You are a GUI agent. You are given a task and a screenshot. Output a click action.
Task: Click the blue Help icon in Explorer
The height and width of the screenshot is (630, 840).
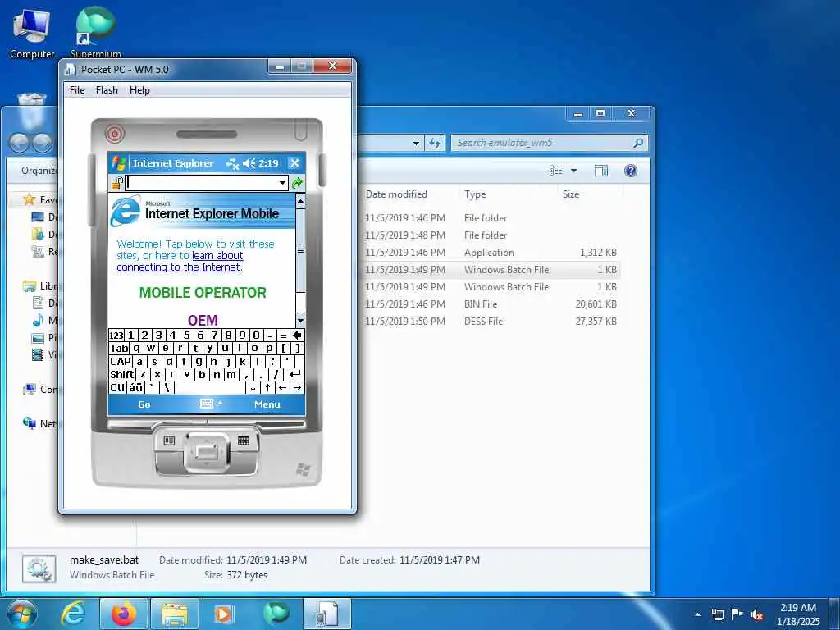[631, 171]
